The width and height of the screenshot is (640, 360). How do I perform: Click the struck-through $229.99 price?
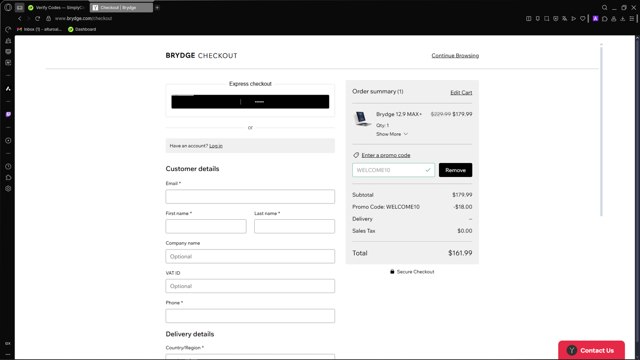(441, 114)
